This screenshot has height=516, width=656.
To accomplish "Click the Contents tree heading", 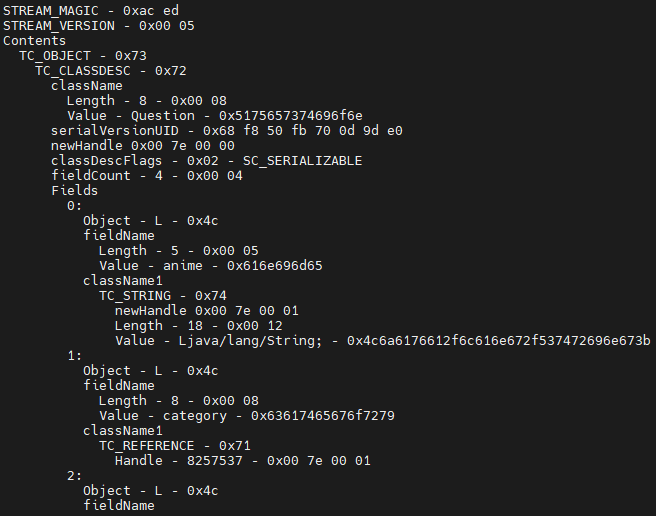I will 34,41.
